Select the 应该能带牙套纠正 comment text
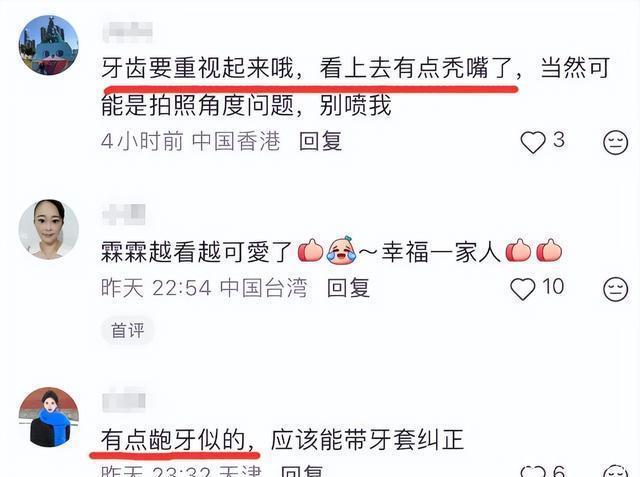The image size is (640, 477). tap(367, 440)
